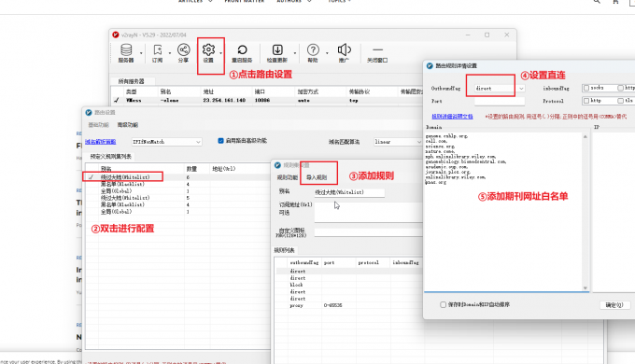Viewport: 635px width, 364px height.
Task: Check the tls Protocol checkbox
Action: click(x=620, y=101)
